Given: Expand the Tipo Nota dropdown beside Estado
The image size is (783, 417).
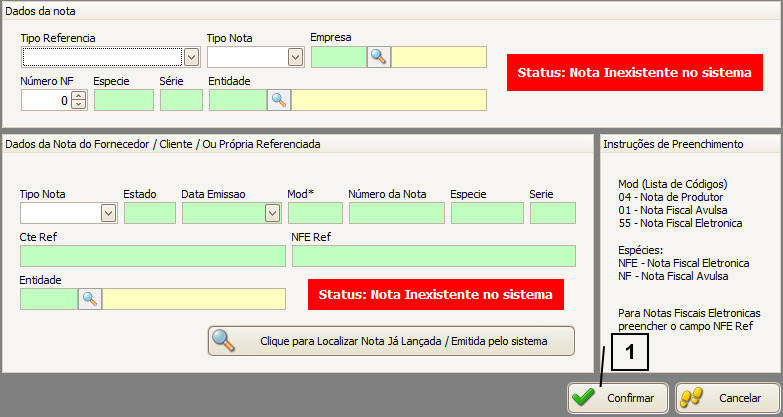Looking at the screenshot, I should pyautogui.click(x=108, y=213).
